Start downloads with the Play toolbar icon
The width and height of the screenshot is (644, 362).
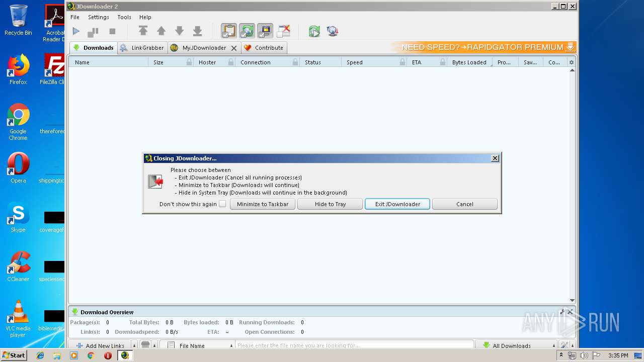[76, 31]
